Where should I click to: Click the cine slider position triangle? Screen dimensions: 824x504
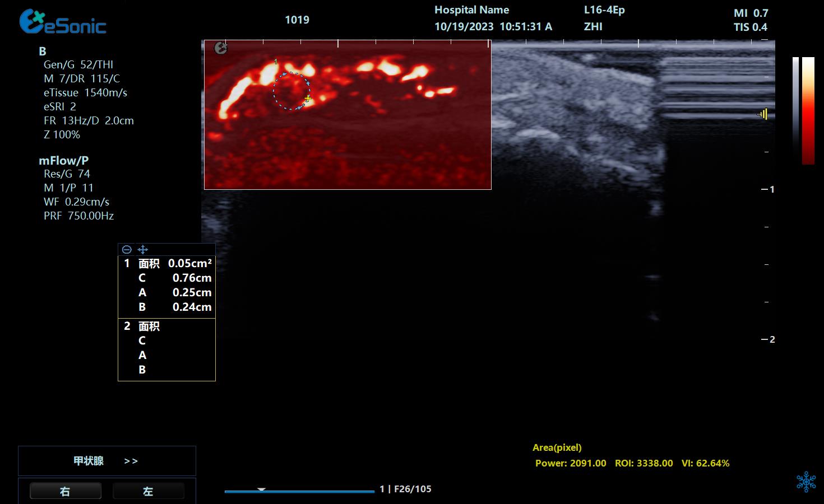[x=261, y=489]
